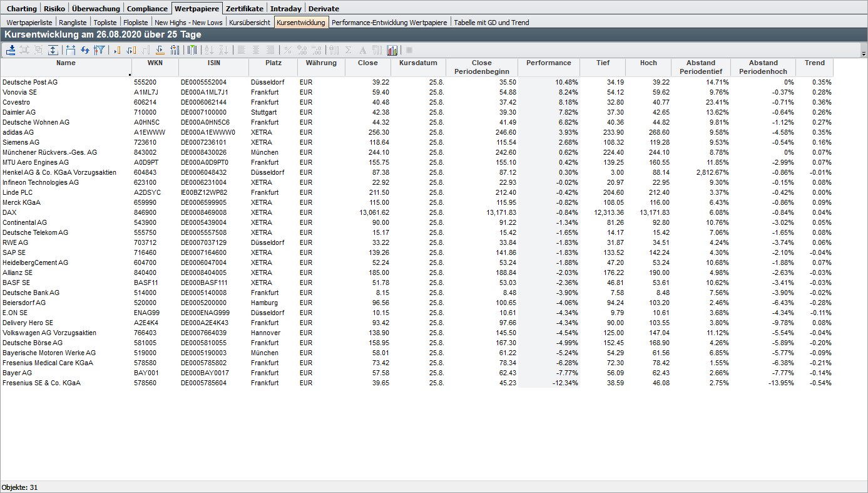The width and height of the screenshot is (868, 493).
Task: Select the Deutsche Post AG row
Action: coord(30,82)
